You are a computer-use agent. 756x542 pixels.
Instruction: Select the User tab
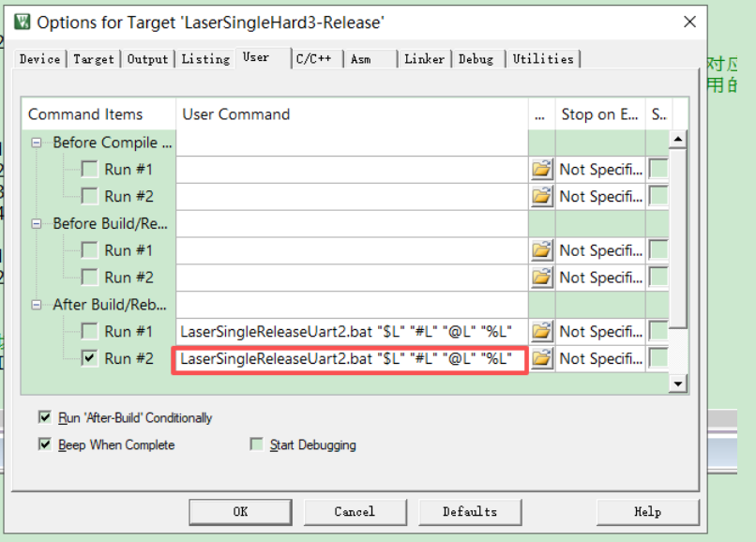[264, 58]
